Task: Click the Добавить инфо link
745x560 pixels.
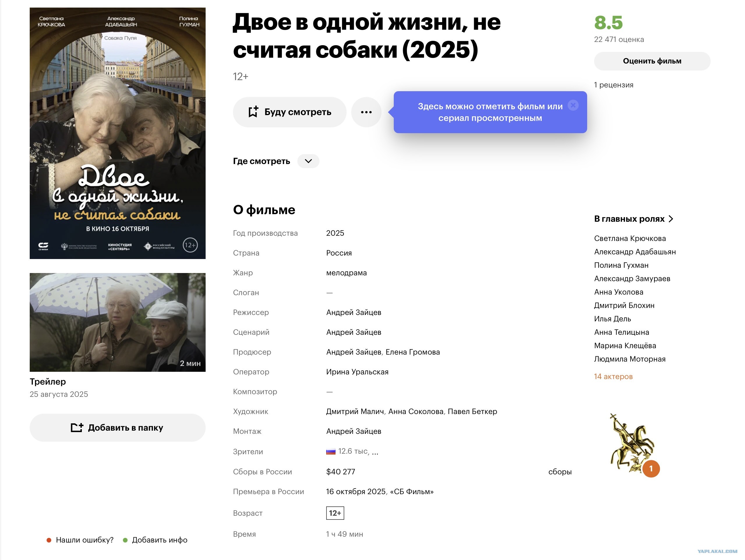Action: click(160, 540)
